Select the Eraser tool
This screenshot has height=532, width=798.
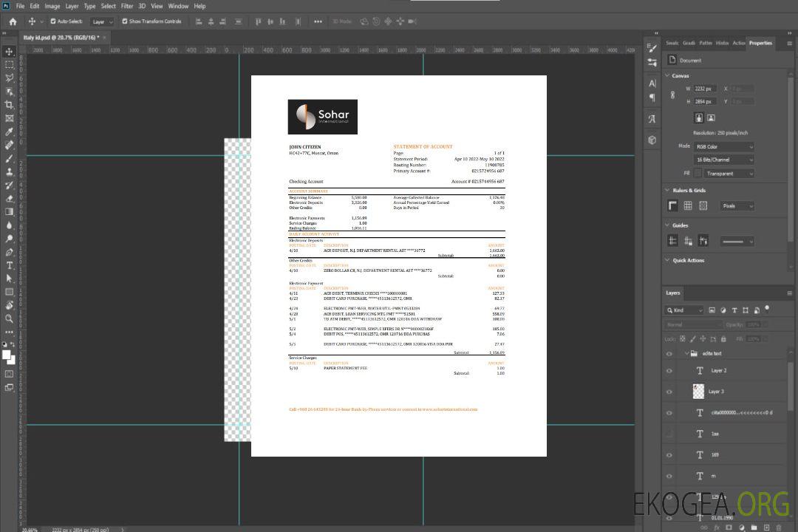(9, 199)
